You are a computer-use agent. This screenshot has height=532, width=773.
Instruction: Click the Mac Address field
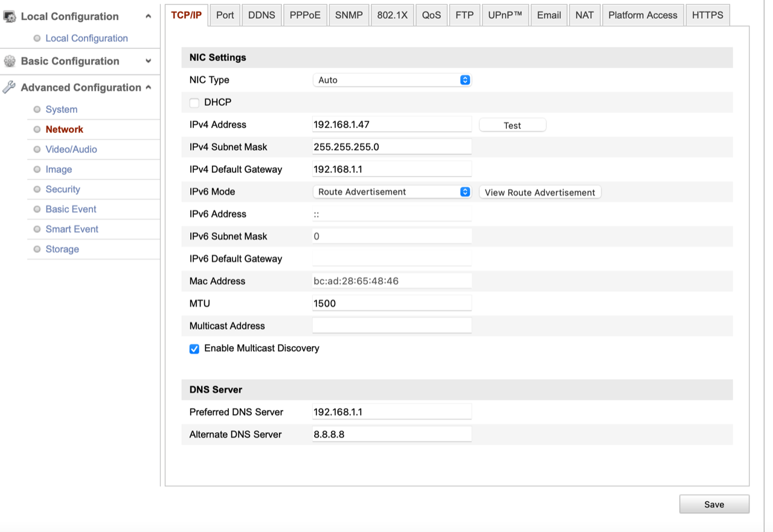click(x=391, y=281)
